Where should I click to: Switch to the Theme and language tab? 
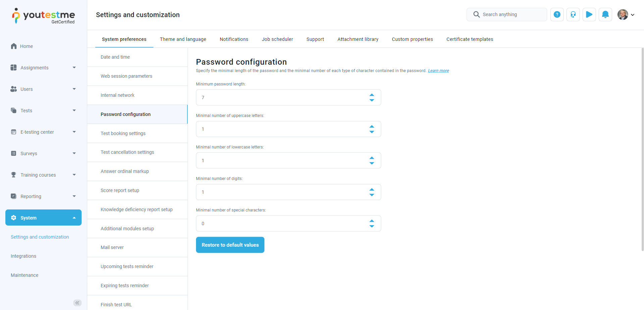pyautogui.click(x=183, y=39)
